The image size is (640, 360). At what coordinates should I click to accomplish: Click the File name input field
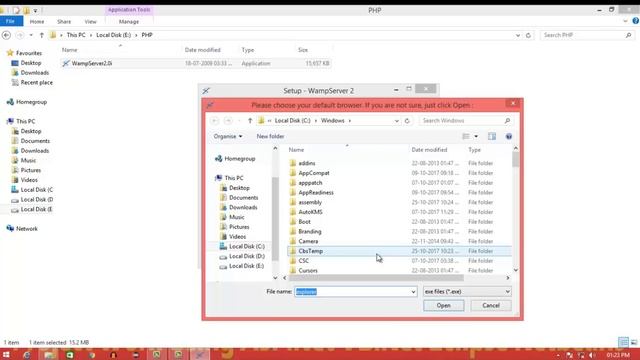click(352, 291)
